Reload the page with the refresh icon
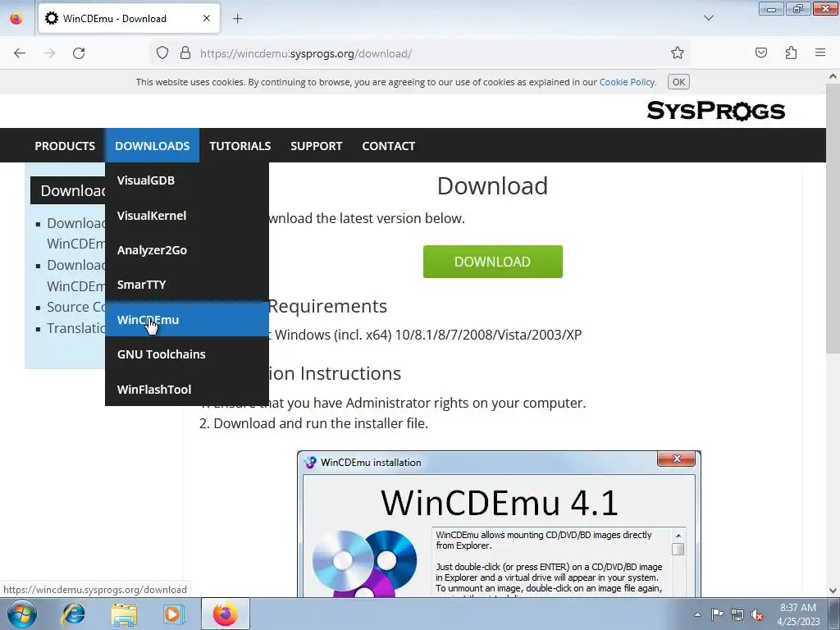The image size is (840, 630). coord(79,53)
